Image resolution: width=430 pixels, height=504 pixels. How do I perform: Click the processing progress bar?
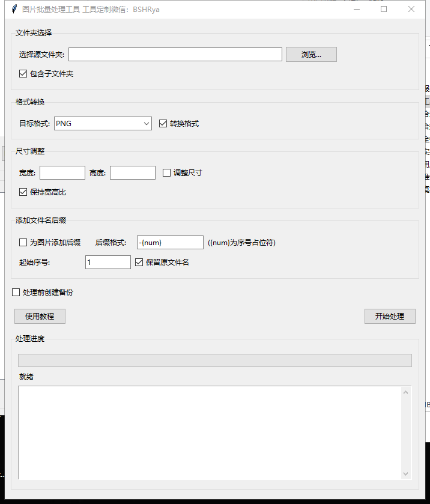point(215,360)
